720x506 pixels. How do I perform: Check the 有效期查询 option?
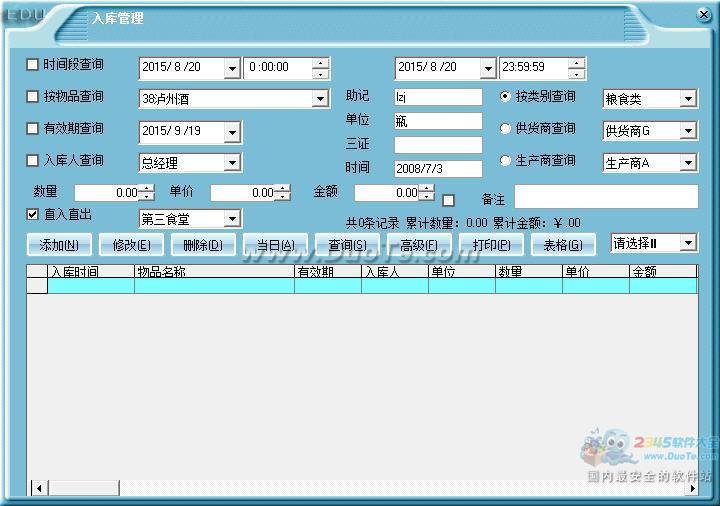point(32,129)
